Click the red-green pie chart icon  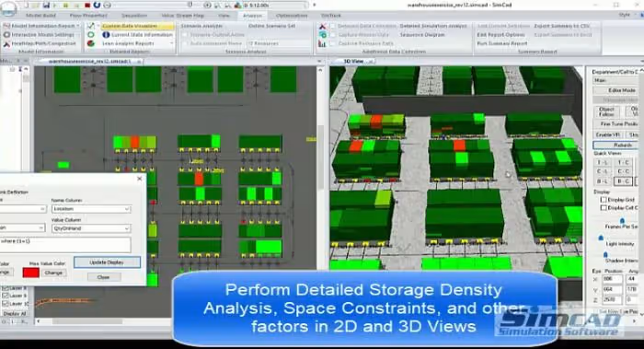click(91, 43)
